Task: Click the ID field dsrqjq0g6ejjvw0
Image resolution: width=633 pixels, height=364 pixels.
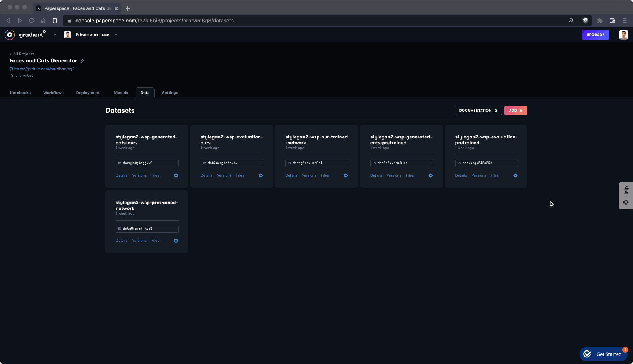Action: pos(147,163)
